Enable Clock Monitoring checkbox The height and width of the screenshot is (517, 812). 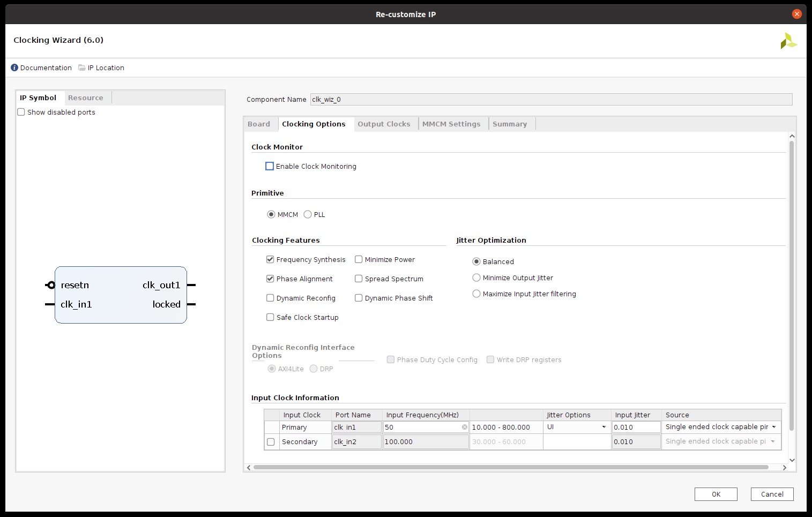tap(270, 166)
